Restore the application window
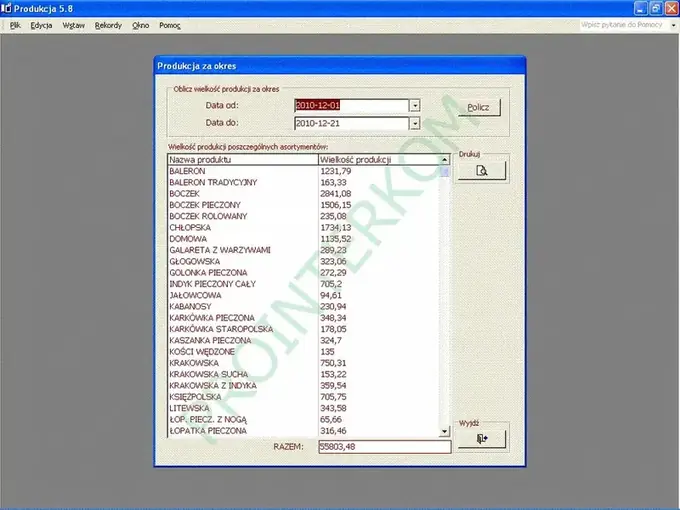Image resolution: width=680 pixels, height=510 pixels. pos(656,8)
